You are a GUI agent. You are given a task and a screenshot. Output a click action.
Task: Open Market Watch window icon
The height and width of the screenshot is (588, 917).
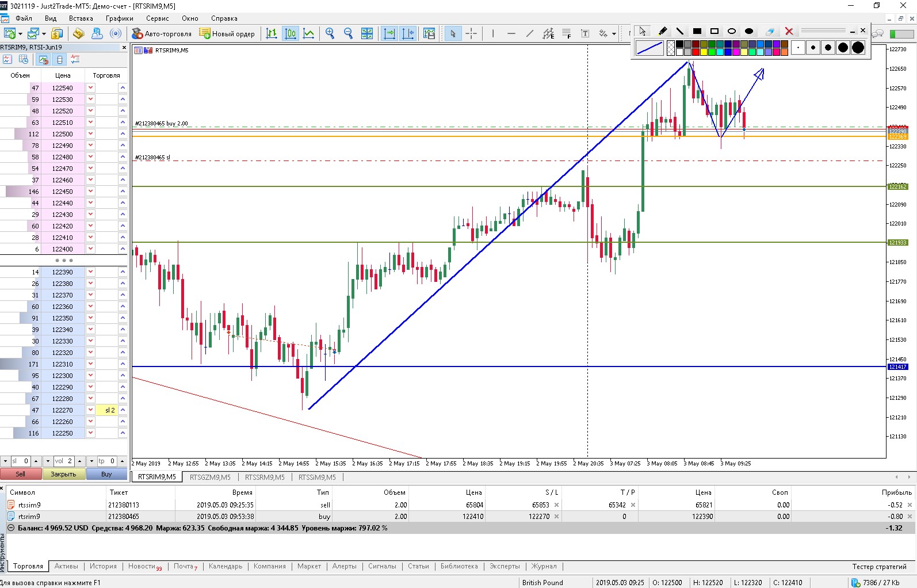(x=57, y=33)
